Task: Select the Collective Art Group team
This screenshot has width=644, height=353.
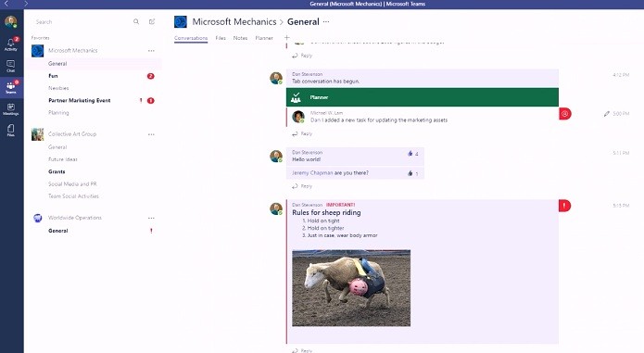Action: (x=72, y=134)
